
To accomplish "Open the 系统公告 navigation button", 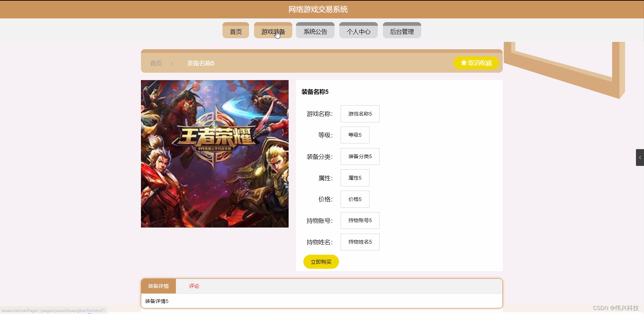I will pyautogui.click(x=314, y=30).
